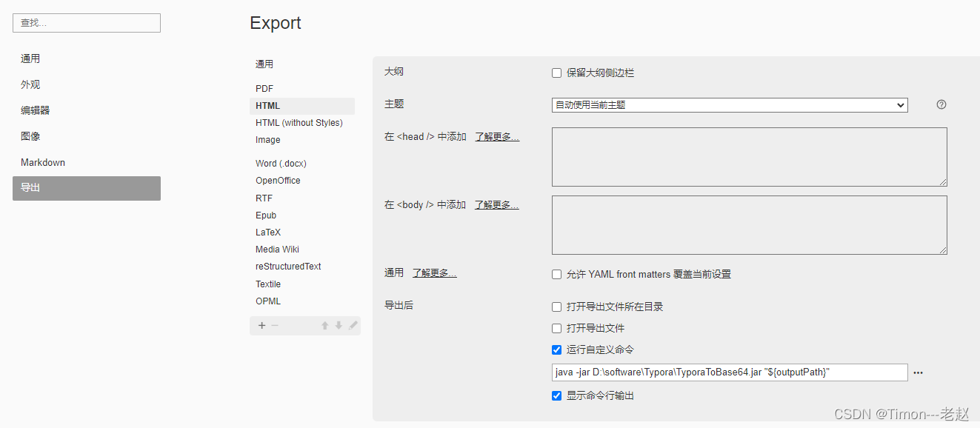
Task: Uncheck 运行自定义命令 checkbox
Action: point(557,350)
